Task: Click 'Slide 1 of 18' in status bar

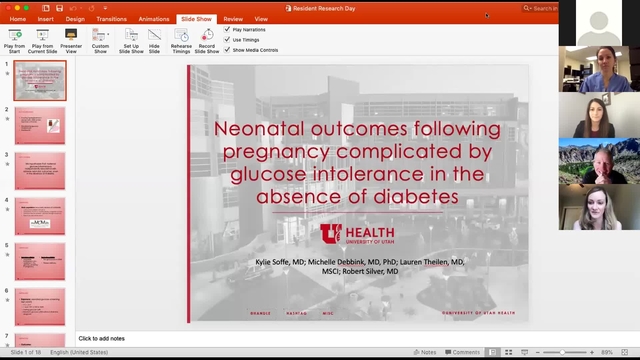Action: (26, 352)
